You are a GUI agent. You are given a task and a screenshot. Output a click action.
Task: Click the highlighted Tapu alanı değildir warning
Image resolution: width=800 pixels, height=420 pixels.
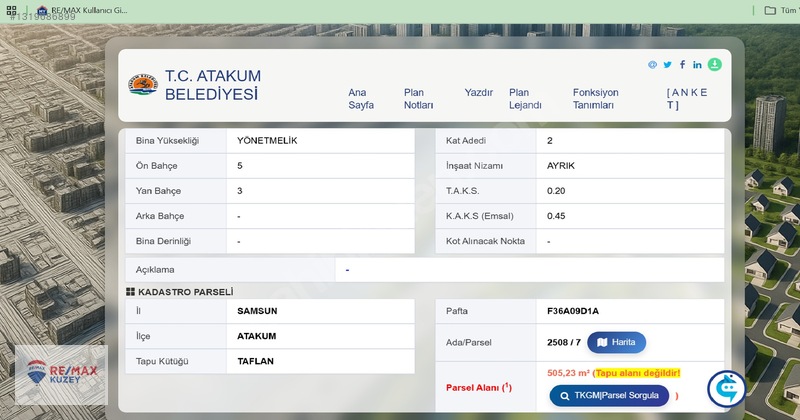pos(638,373)
